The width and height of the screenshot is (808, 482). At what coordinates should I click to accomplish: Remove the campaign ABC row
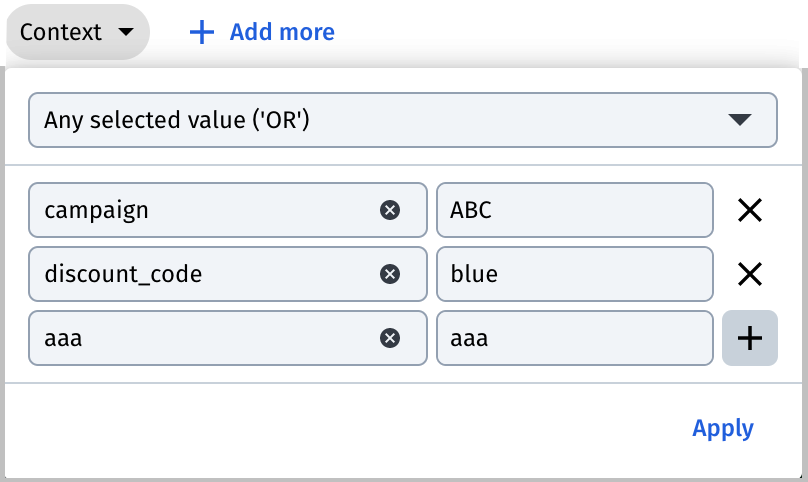[x=750, y=210]
